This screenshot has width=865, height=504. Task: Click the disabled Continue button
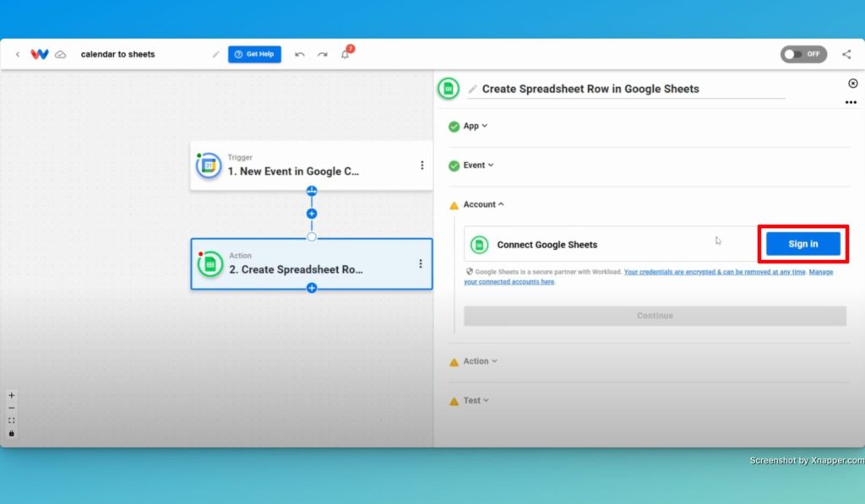tap(655, 316)
